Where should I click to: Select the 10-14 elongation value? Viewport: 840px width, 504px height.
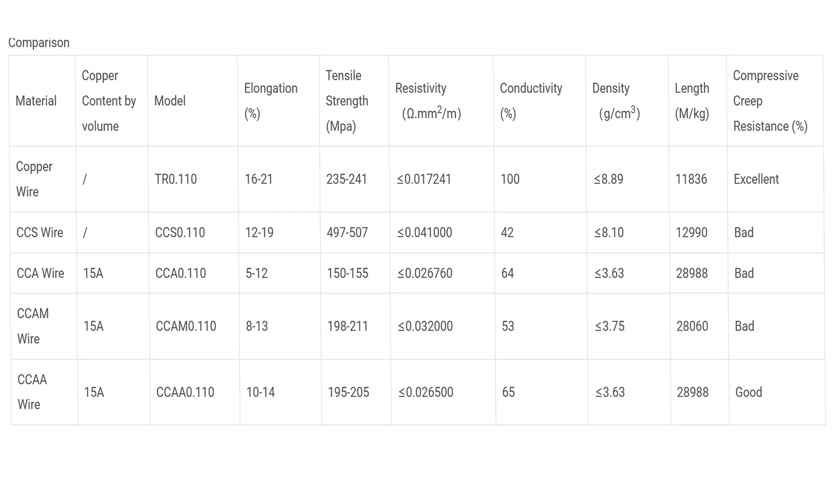[261, 392]
